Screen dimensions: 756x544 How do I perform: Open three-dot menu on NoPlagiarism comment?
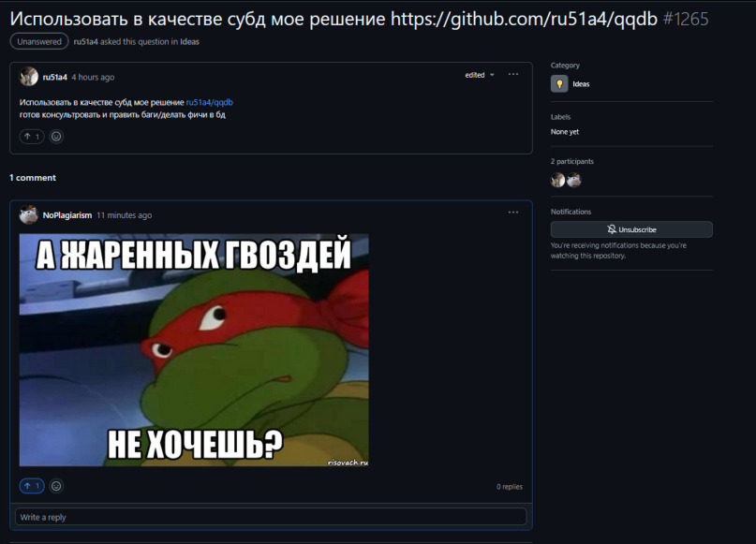513,212
